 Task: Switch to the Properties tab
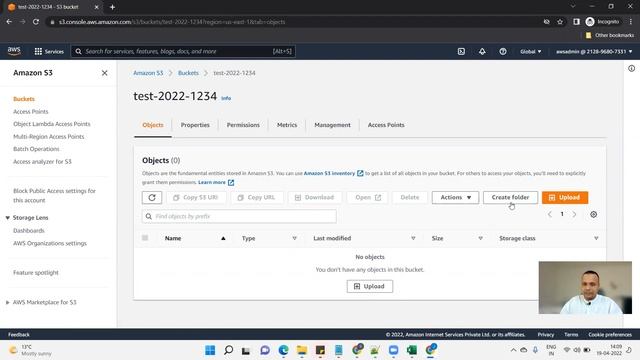click(x=195, y=125)
